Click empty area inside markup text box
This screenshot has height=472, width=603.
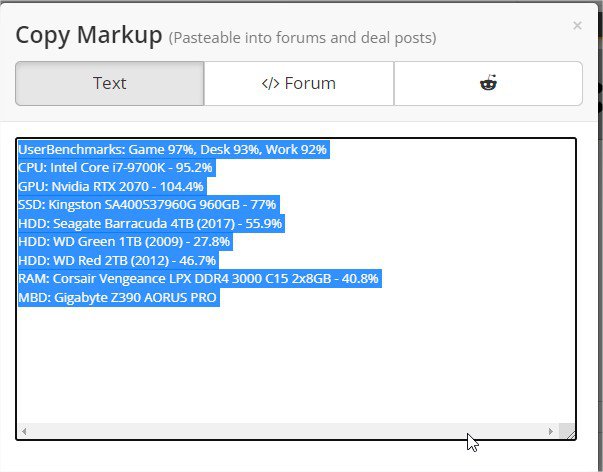[296, 365]
